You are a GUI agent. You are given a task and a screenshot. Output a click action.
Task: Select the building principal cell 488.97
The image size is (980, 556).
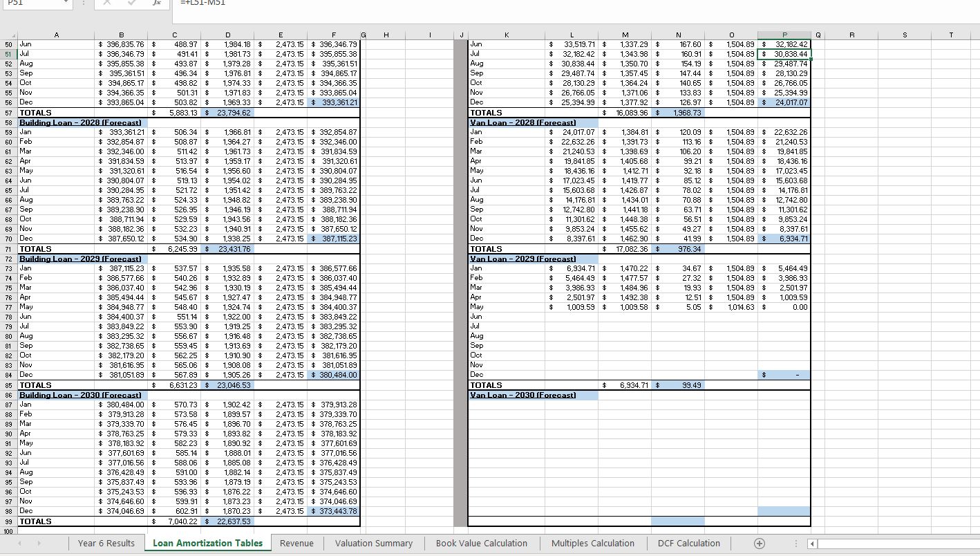click(x=175, y=44)
